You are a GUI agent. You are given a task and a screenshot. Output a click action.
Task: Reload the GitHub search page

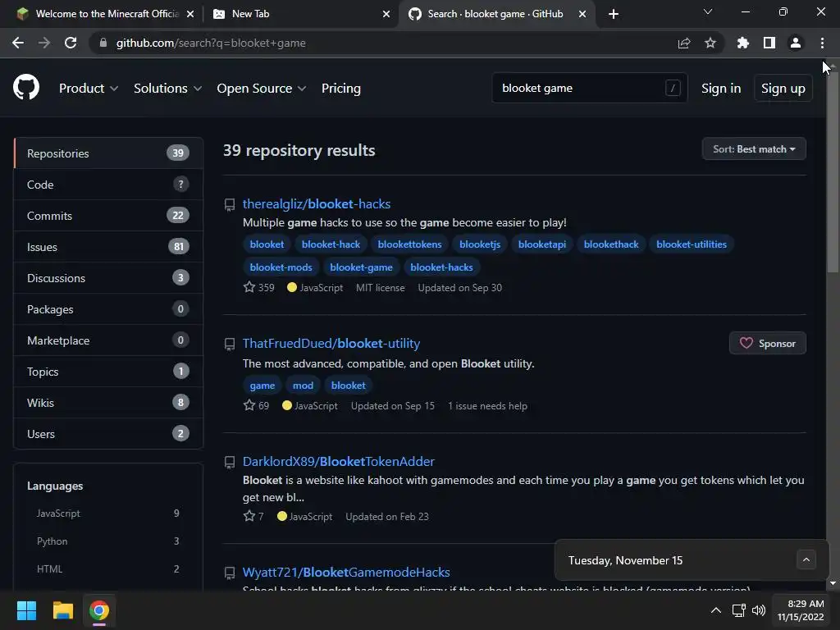(x=71, y=43)
